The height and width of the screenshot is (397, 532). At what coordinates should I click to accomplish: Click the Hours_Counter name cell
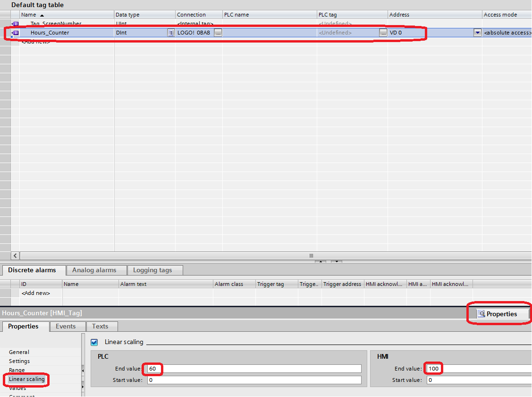tap(67, 33)
